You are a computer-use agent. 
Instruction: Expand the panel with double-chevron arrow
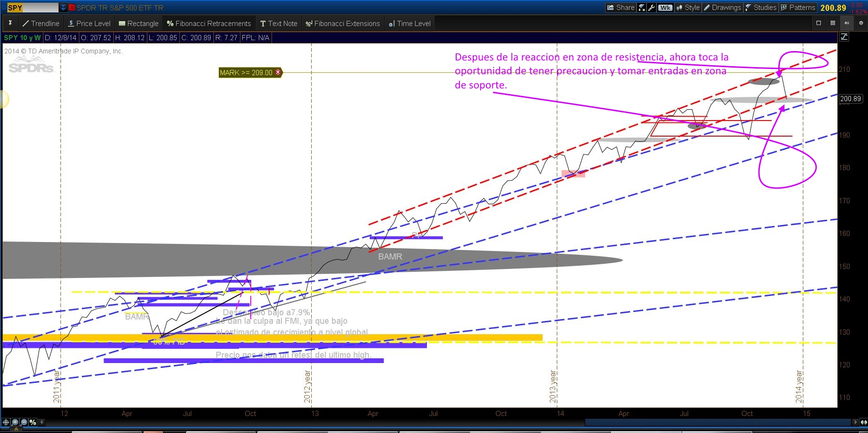16,429
